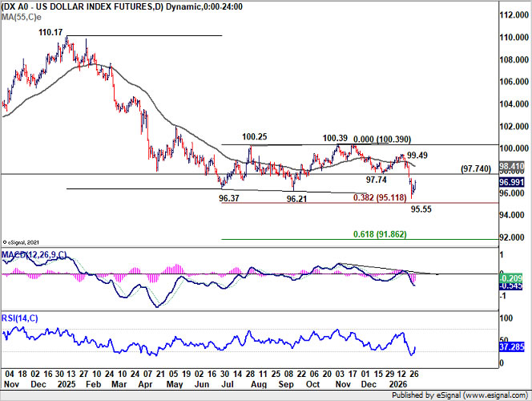Select the 0.618 (91.862) Fibonacci label
The height and width of the screenshot is (401, 532).
[x=380, y=234]
